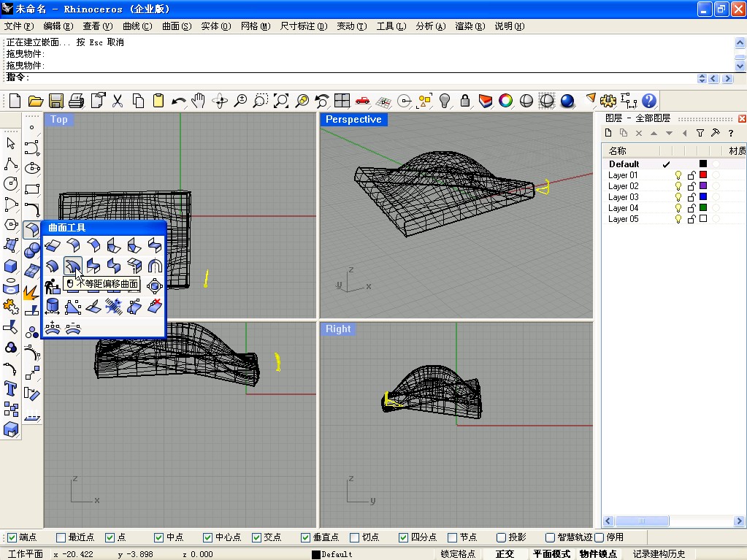Open the 曲面 menu
The width and height of the screenshot is (747, 560).
pos(176,26)
